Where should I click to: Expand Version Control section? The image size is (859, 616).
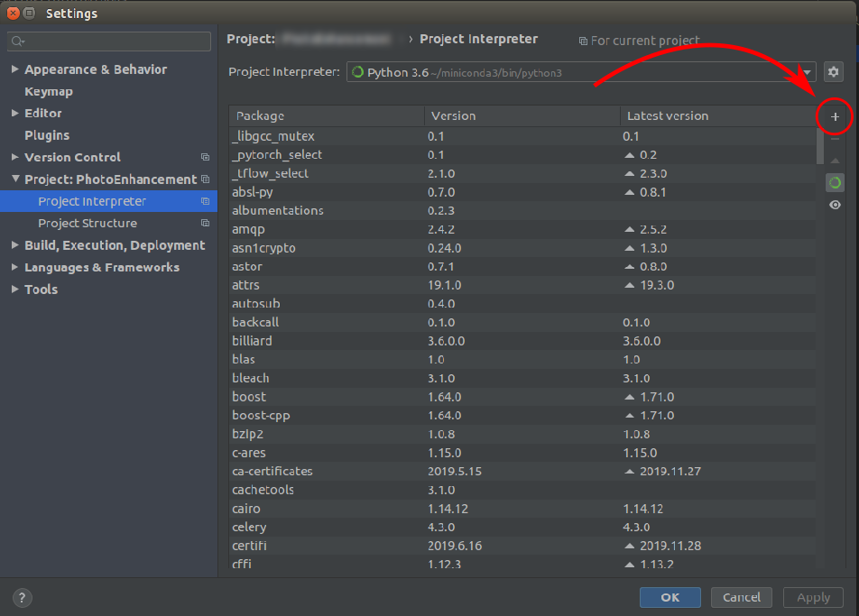coord(14,157)
